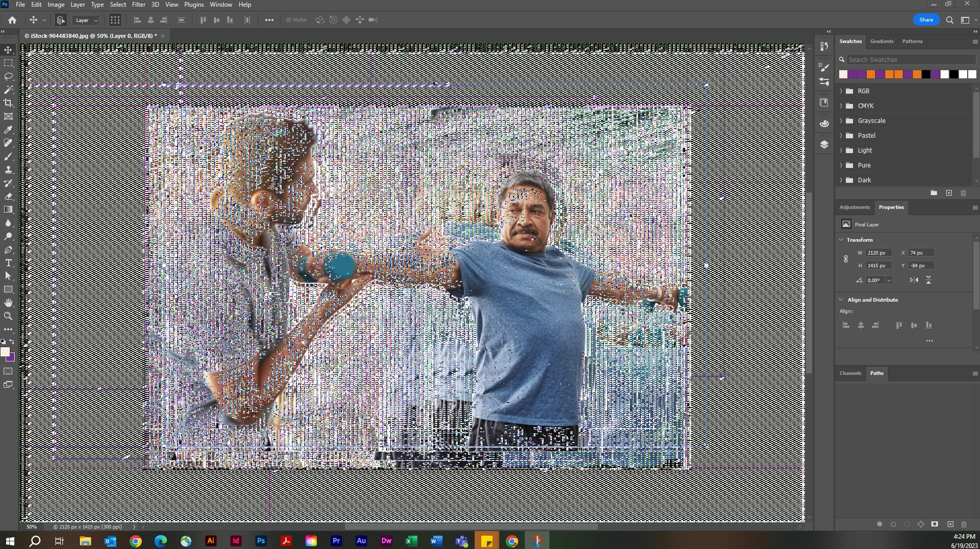Select the Rectangular Marquee tool
Viewport: 980px width, 549px height.
[x=8, y=63]
